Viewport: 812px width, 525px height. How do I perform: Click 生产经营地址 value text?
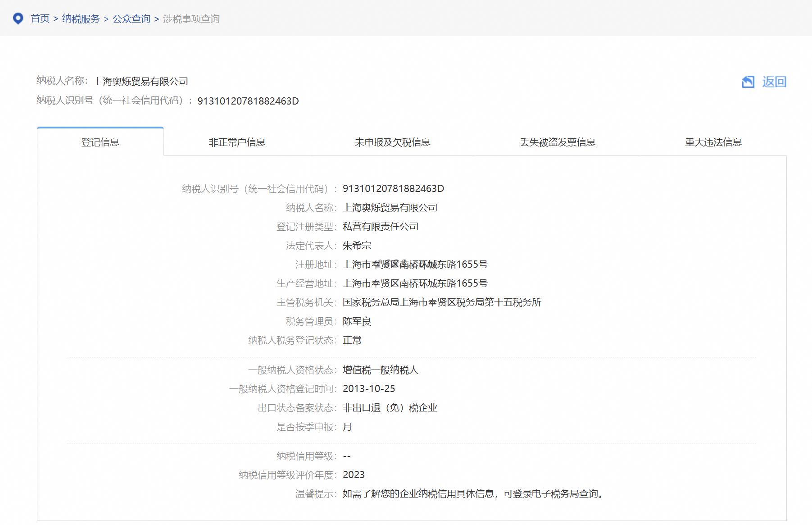coord(415,283)
